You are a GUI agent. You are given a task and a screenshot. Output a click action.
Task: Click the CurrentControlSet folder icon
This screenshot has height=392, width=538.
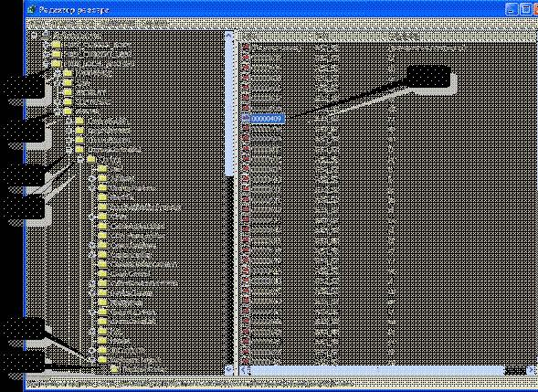coord(79,150)
